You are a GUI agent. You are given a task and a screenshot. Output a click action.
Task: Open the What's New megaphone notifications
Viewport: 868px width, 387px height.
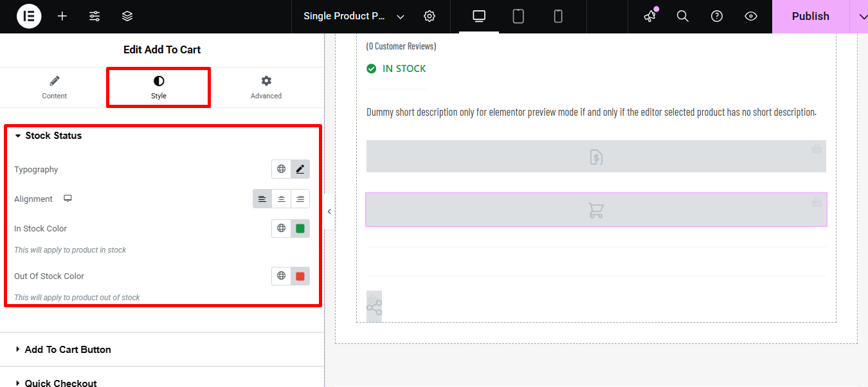(x=649, y=16)
